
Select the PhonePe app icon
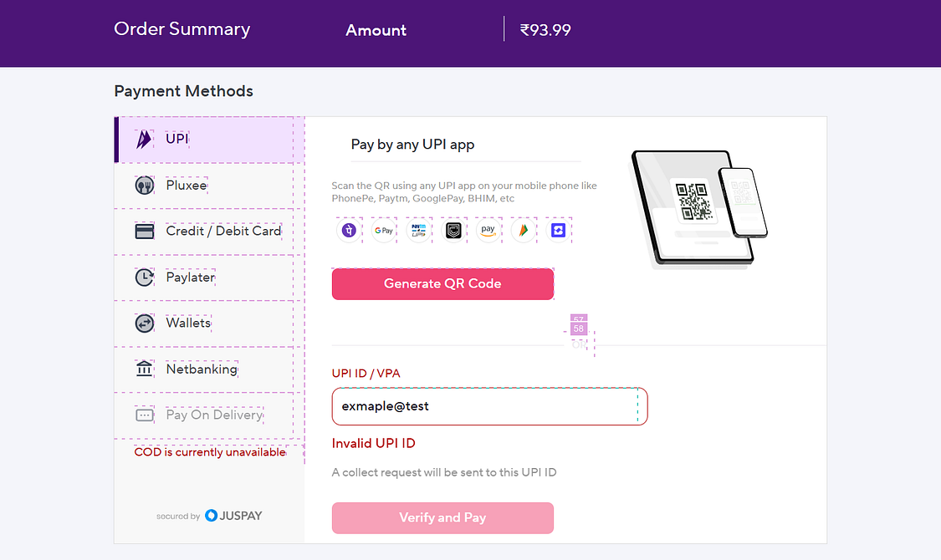click(x=349, y=230)
